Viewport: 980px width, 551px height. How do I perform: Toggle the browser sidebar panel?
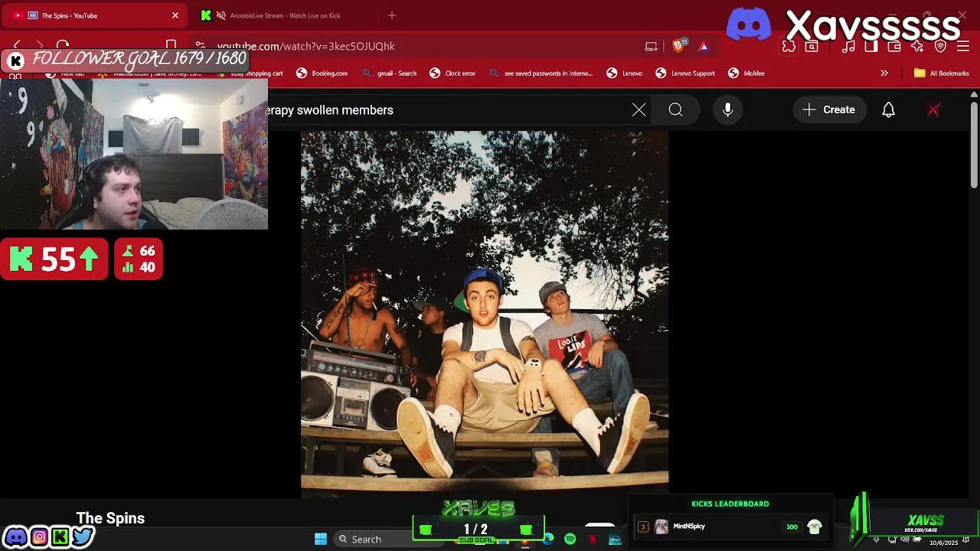click(x=871, y=47)
